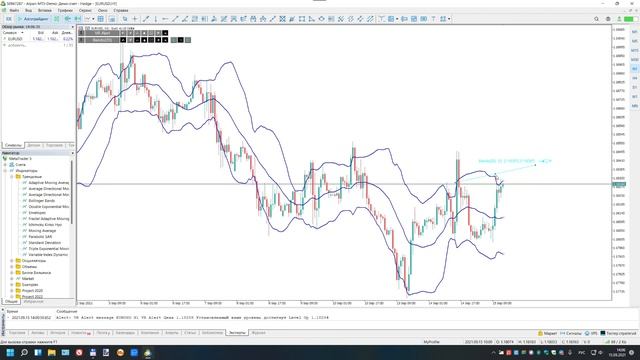This screenshot has height=360, width=640.
Task: Switch to the Details tab in Market Watch
Action: point(34,145)
